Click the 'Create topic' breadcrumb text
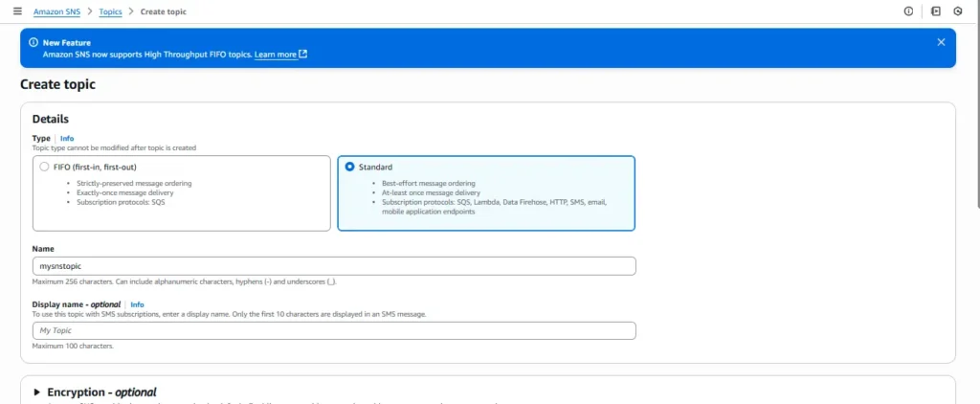 click(x=163, y=11)
